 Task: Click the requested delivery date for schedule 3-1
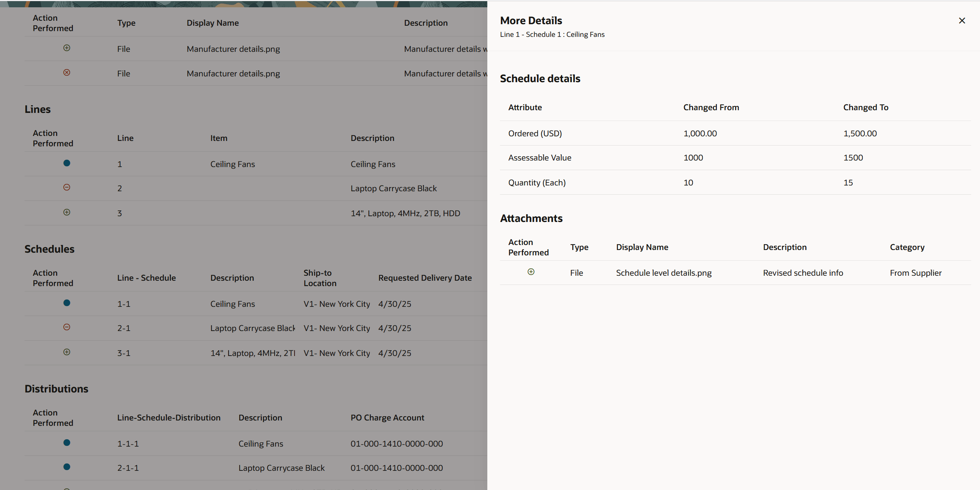(x=394, y=353)
